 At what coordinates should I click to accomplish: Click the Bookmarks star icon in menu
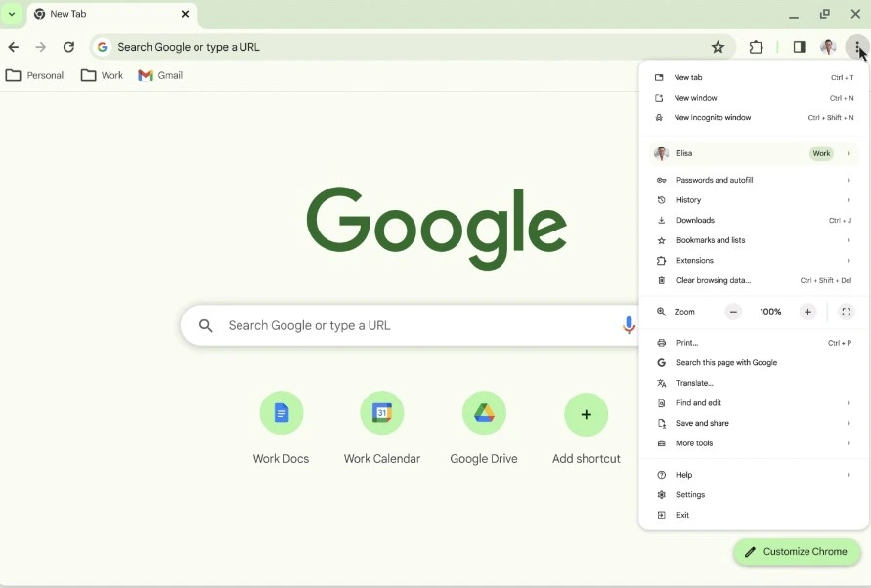click(x=661, y=240)
